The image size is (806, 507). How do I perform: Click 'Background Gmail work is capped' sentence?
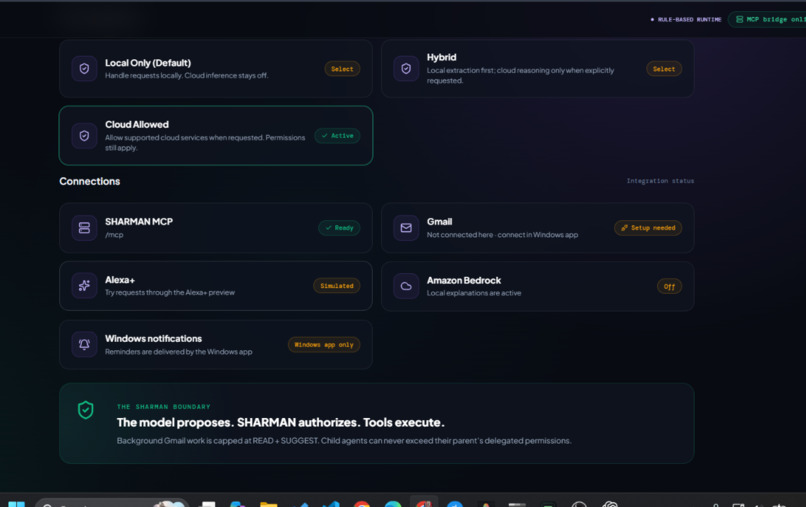pos(344,441)
